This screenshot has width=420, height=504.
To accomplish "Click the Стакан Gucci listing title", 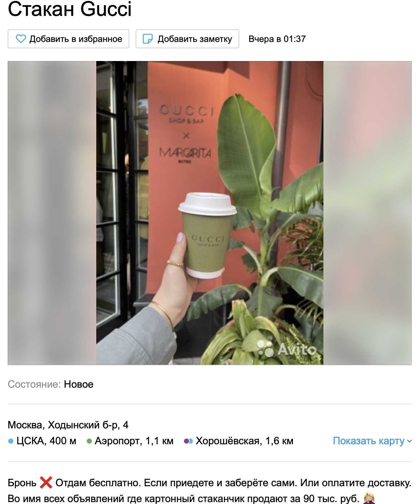I will click(70, 9).
